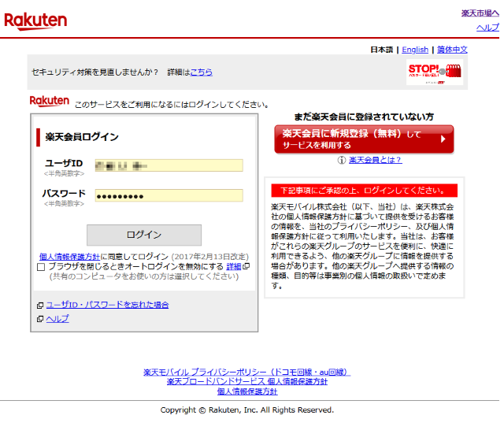Image resolution: width=504 pixels, height=430 pixels.
Task: Open the security details こちら link
Action: (202, 72)
